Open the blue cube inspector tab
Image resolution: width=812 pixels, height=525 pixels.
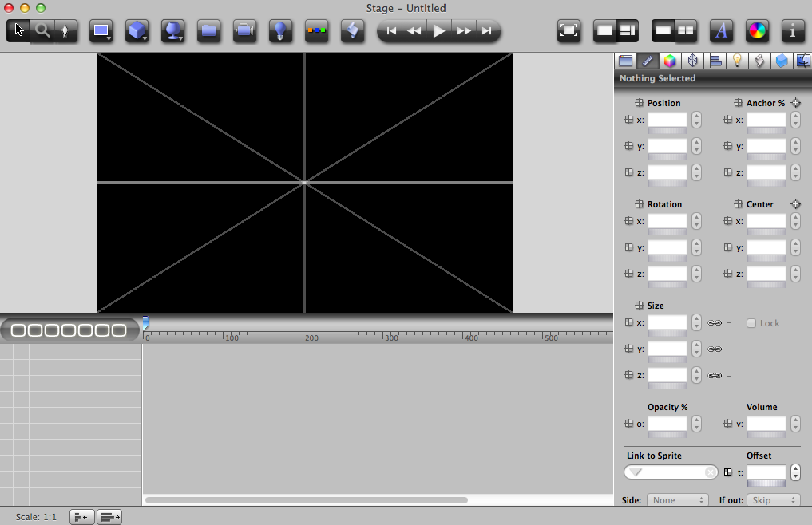(x=782, y=61)
